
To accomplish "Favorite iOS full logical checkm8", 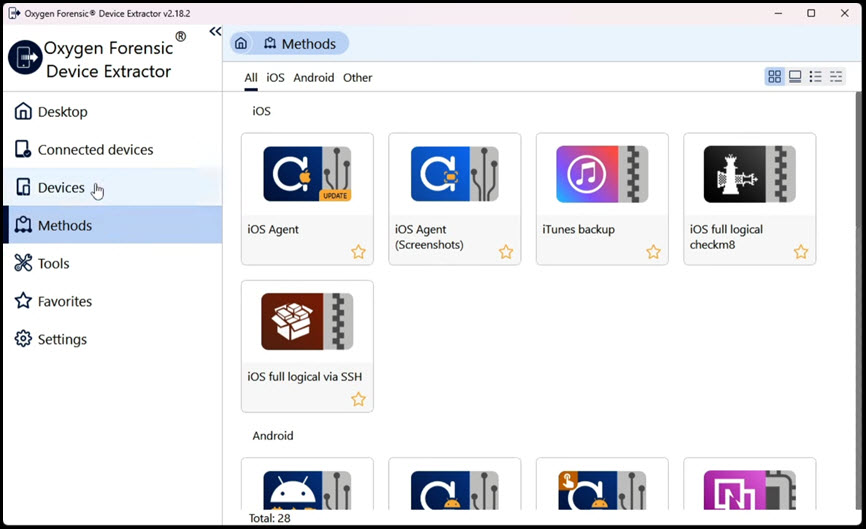I will coord(801,252).
